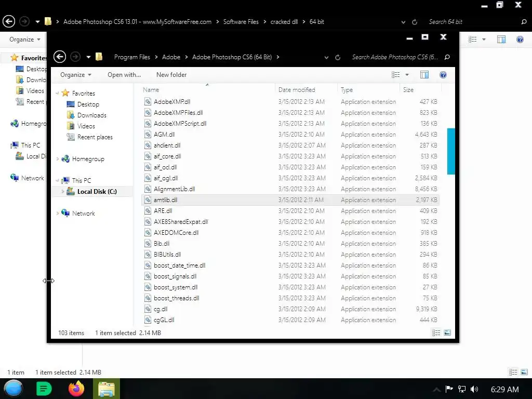Switch to details view in front window status bar

coord(436,333)
